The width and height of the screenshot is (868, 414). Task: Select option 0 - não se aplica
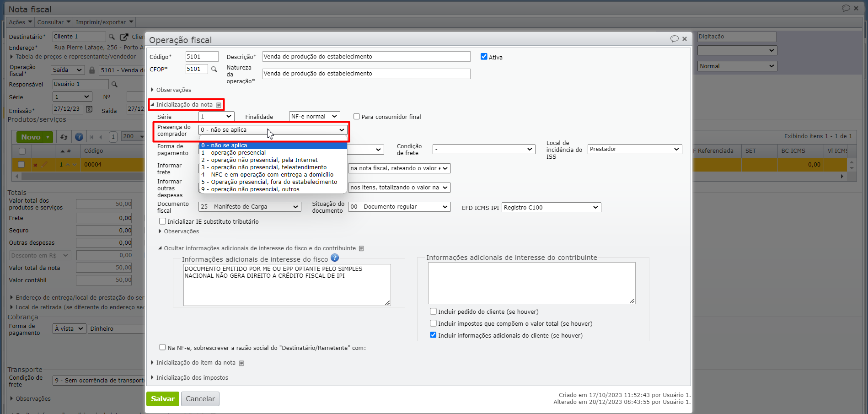[x=273, y=145]
